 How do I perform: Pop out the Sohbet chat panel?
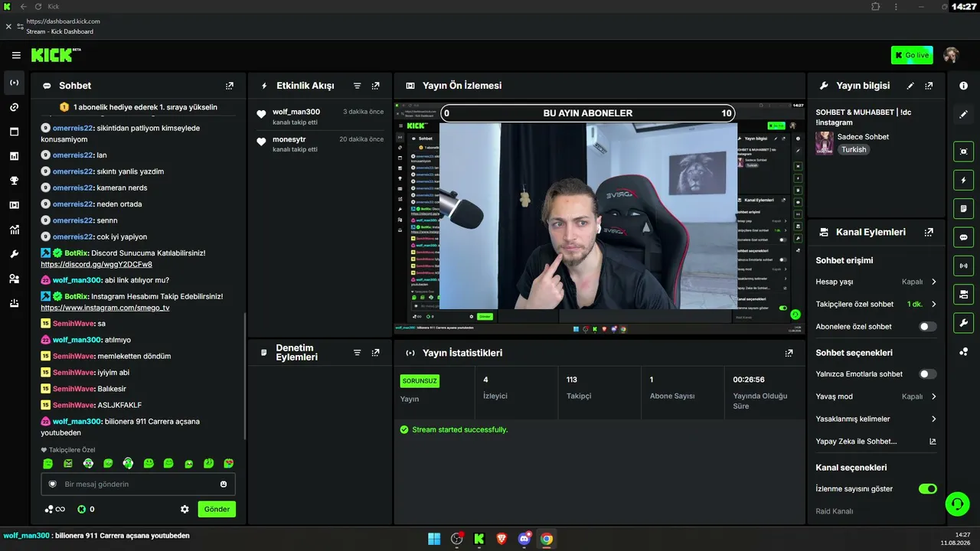pyautogui.click(x=230, y=86)
